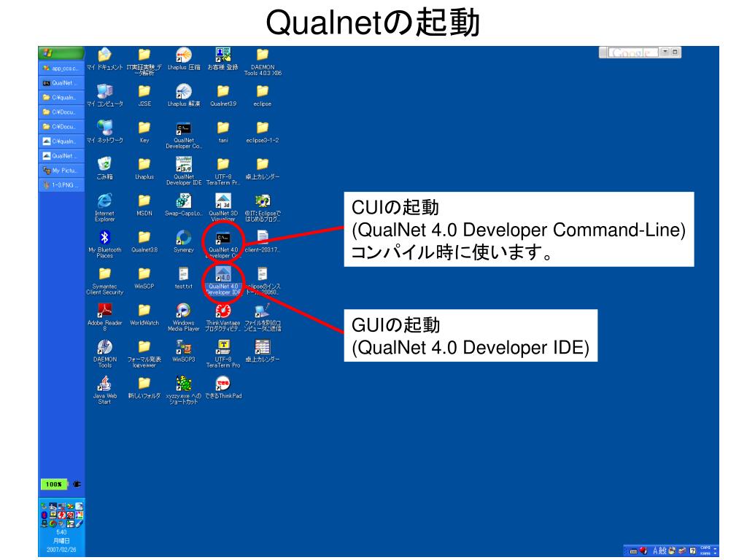Launch お客様 登録 shortcut
Viewport: 747px width, 560px height.
click(x=223, y=60)
